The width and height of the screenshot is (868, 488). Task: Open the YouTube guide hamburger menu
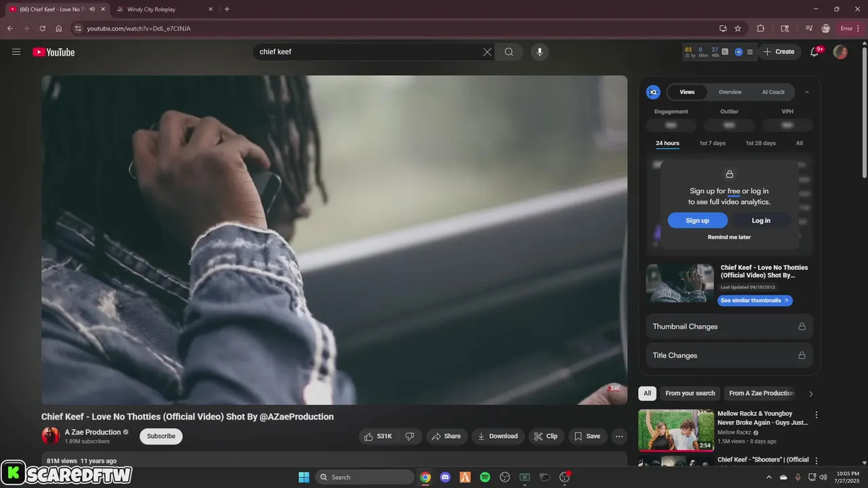pos(16,52)
